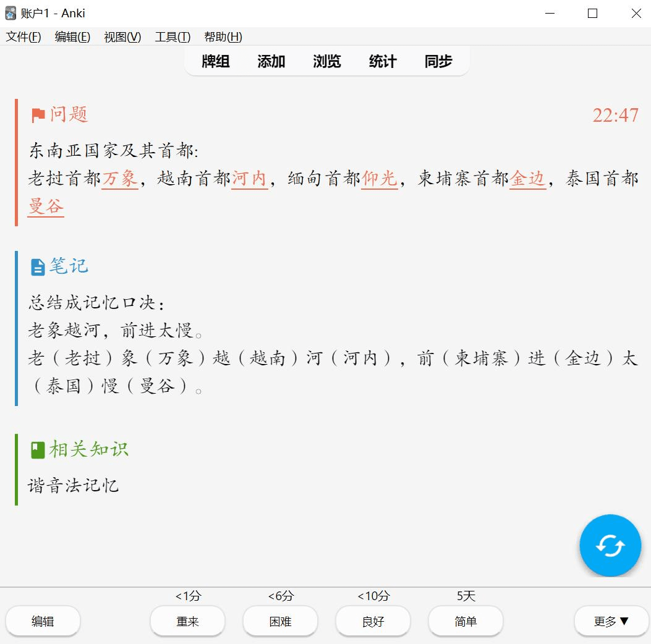Viewport: 651px width, 644px height.
Task: Click the blue document icon beside 笔记
Action: click(38, 267)
